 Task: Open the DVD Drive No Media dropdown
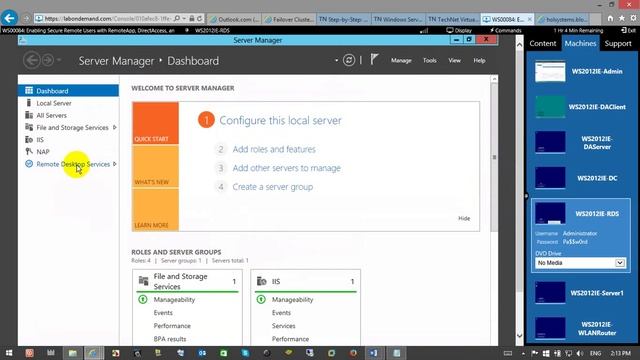coord(580,263)
